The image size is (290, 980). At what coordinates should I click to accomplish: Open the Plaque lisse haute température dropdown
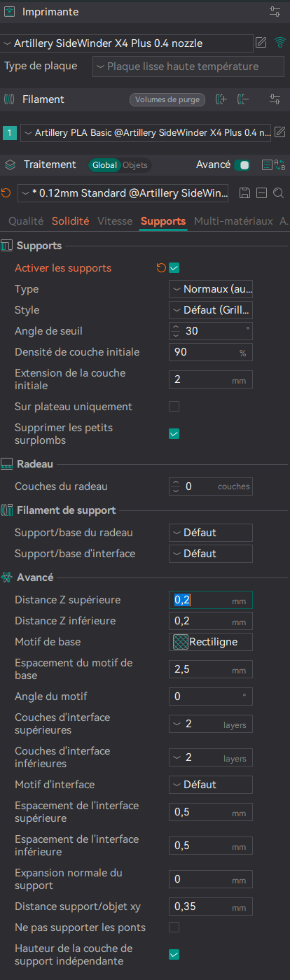pos(188,66)
